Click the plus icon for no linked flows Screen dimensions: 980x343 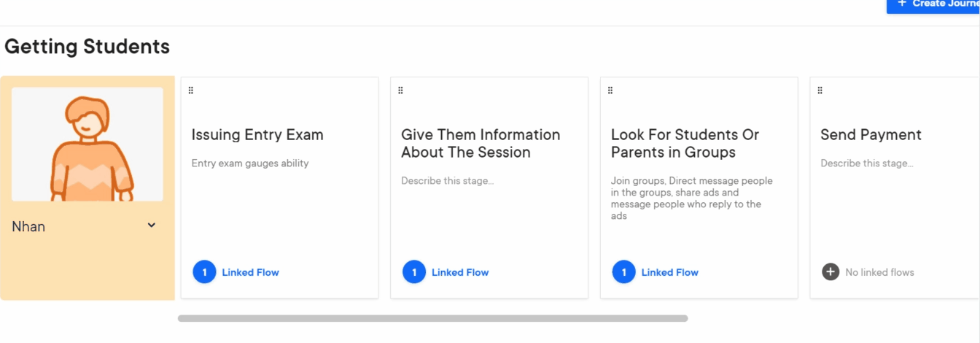[831, 272]
